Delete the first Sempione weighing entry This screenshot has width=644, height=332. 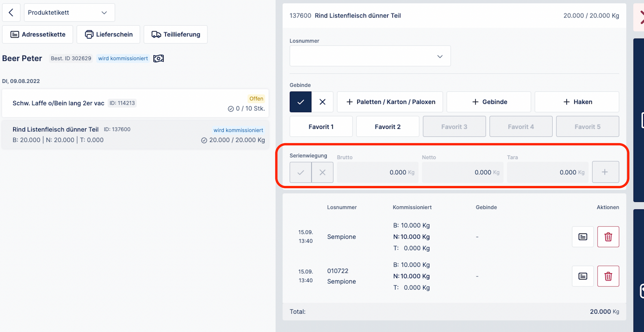pyautogui.click(x=608, y=237)
